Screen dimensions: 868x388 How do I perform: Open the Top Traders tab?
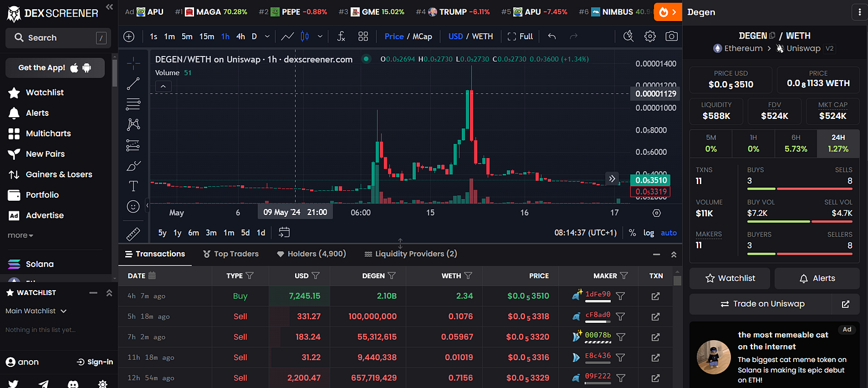click(231, 254)
